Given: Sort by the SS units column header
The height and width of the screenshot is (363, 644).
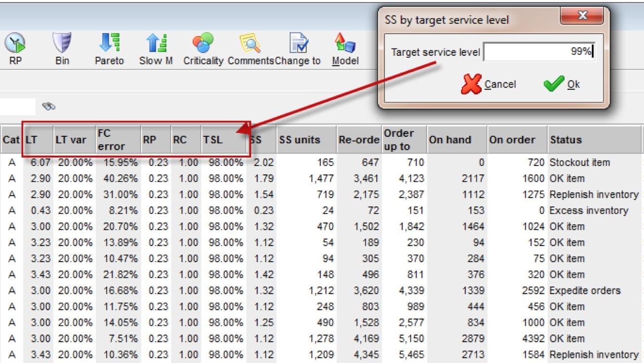Looking at the screenshot, I should [x=306, y=140].
